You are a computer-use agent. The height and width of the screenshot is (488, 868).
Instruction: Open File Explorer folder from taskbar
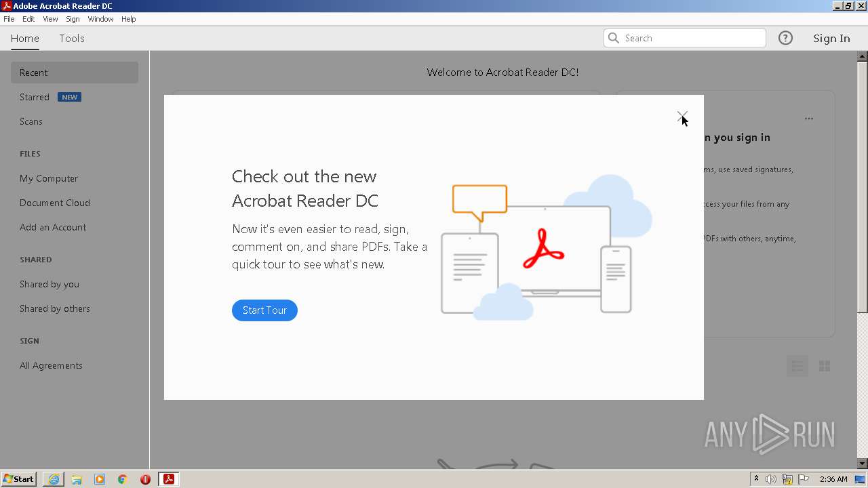point(77,479)
